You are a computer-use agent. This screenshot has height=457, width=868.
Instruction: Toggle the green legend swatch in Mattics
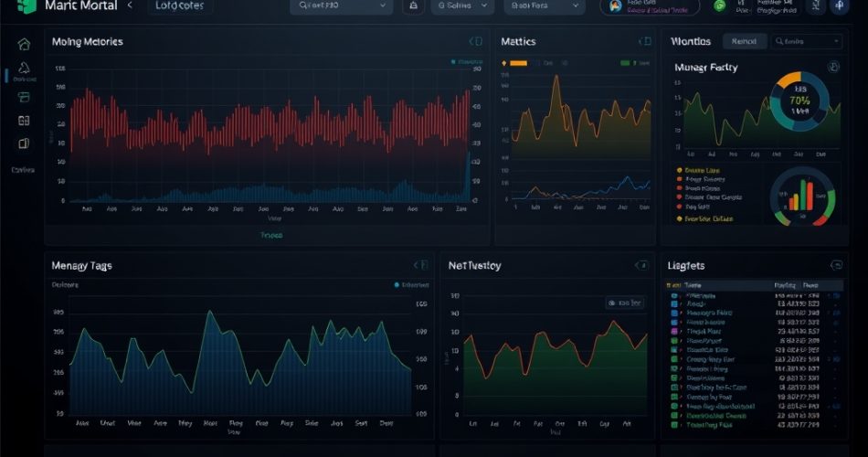(625, 63)
